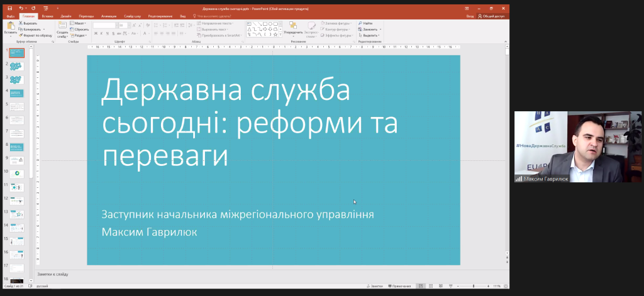
Task: Switch to reading view in status bar
Action: (x=440, y=286)
